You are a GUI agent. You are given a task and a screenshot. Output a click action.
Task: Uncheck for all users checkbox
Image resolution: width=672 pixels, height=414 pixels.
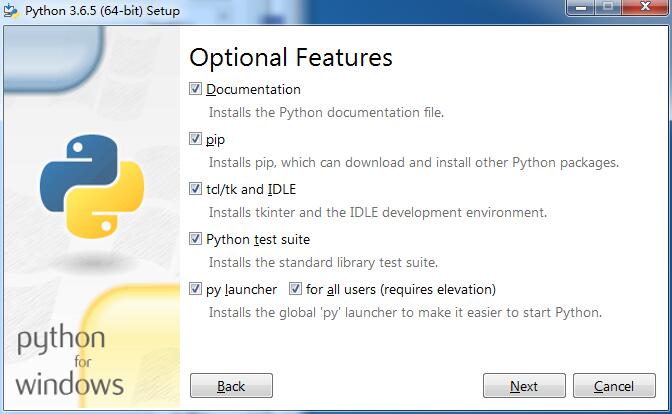[x=295, y=288]
